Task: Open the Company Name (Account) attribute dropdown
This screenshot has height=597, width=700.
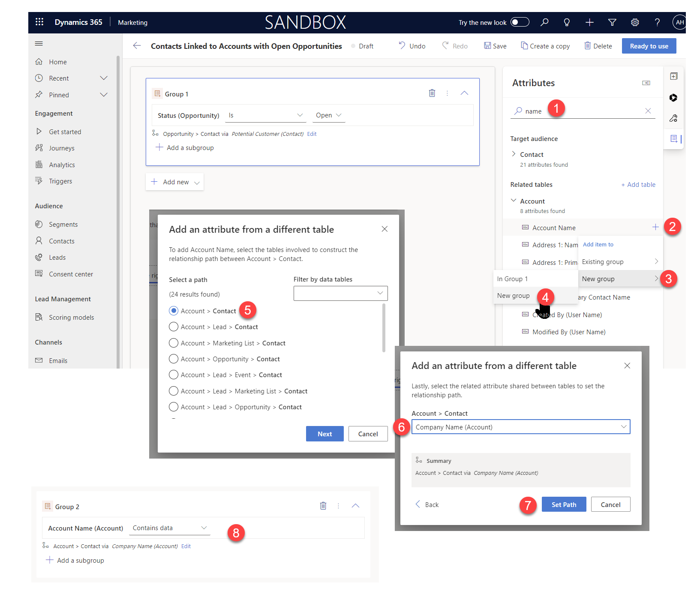Action: click(x=520, y=426)
